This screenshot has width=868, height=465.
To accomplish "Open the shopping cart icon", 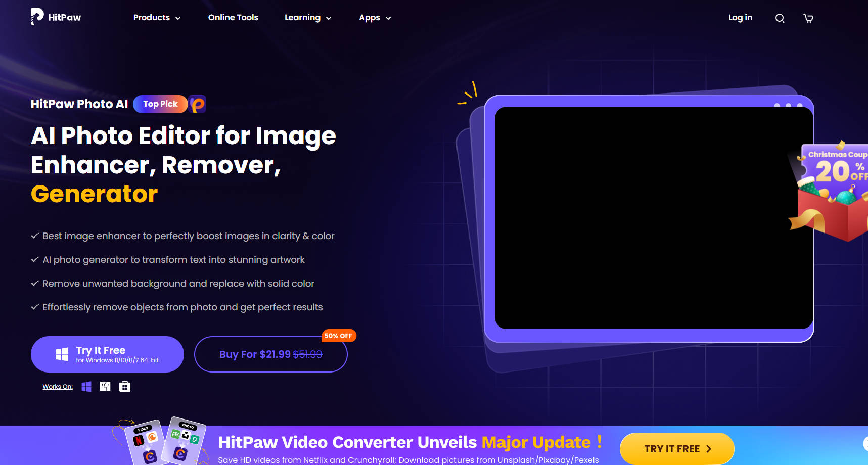I will coord(808,18).
